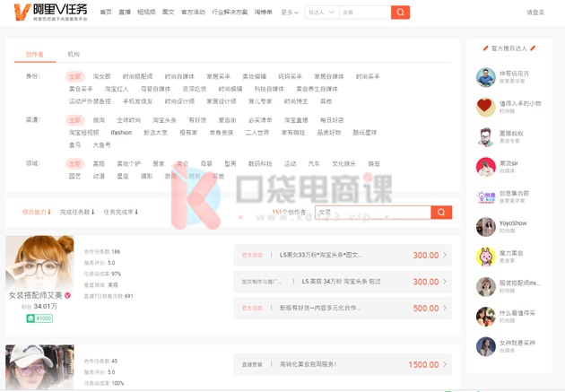The width and height of the screenshot is (565, 392).
Task: Open 魔力美食 pink rabbit avatar
Action: pos(486,257)
